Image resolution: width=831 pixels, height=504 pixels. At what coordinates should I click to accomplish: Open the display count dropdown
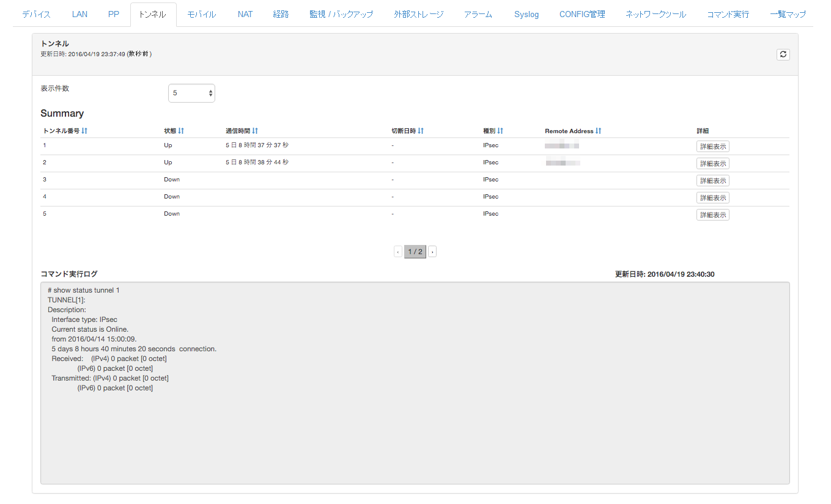click(191, 93)
